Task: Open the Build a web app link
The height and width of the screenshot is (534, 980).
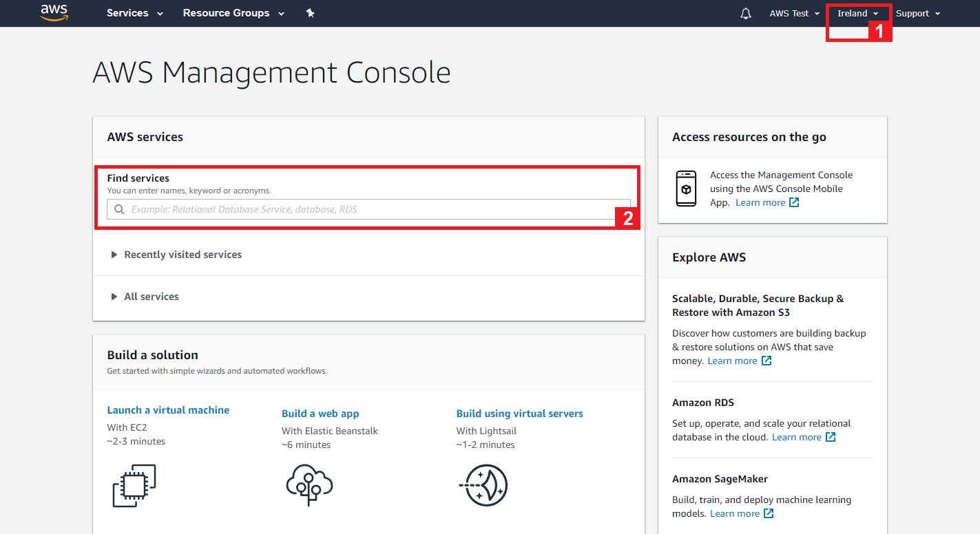Action: click(320, 414)
